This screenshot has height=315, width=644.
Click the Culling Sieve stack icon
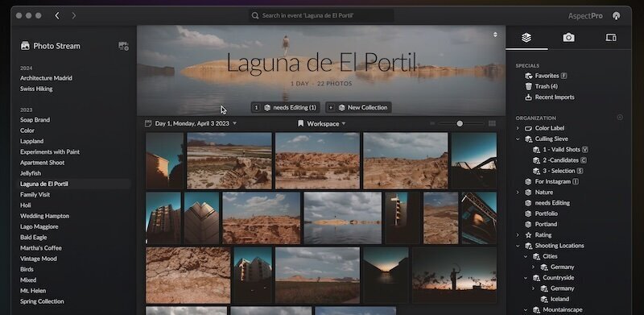[529, 139]
